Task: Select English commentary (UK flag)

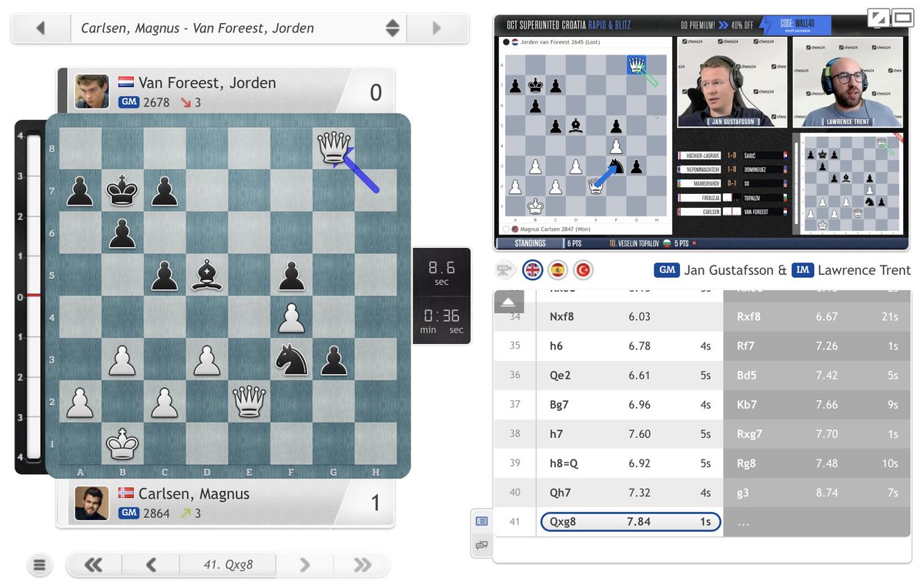Action: tap(532, 270)
